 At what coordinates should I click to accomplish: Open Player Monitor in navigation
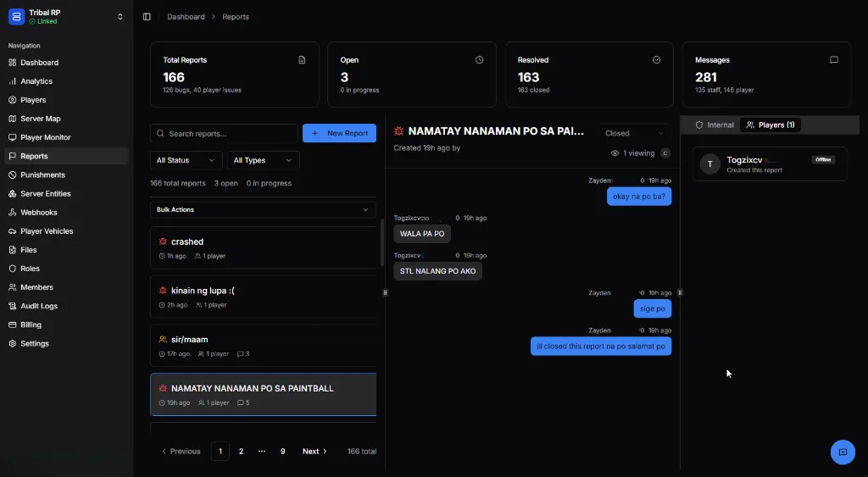coord(66,137)
